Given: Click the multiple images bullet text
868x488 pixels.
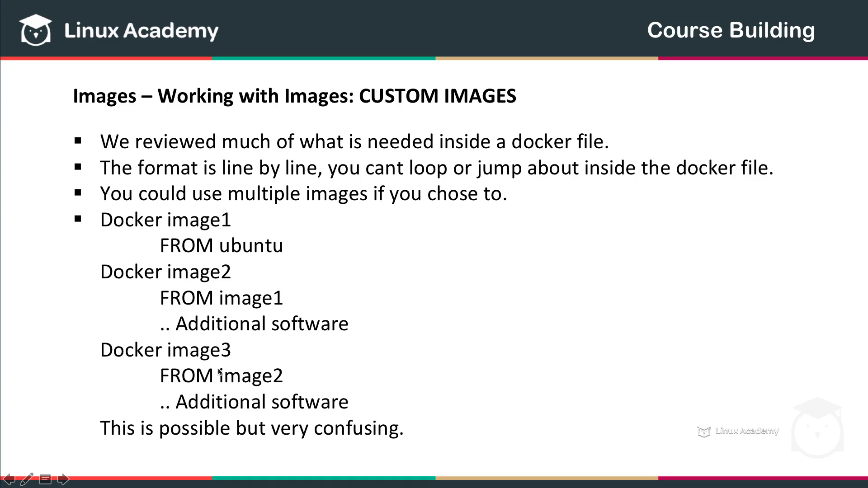Looking at the screenshot, I should click(303, 194).
